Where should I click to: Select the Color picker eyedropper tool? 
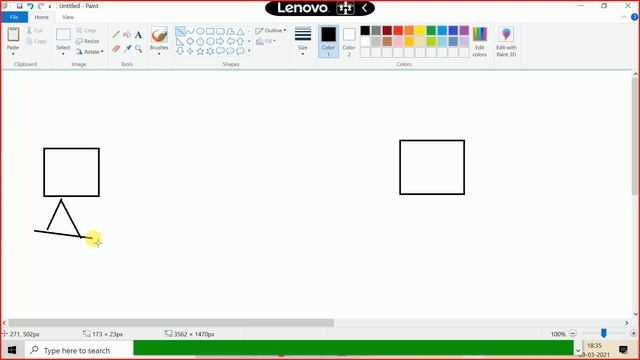127,49
